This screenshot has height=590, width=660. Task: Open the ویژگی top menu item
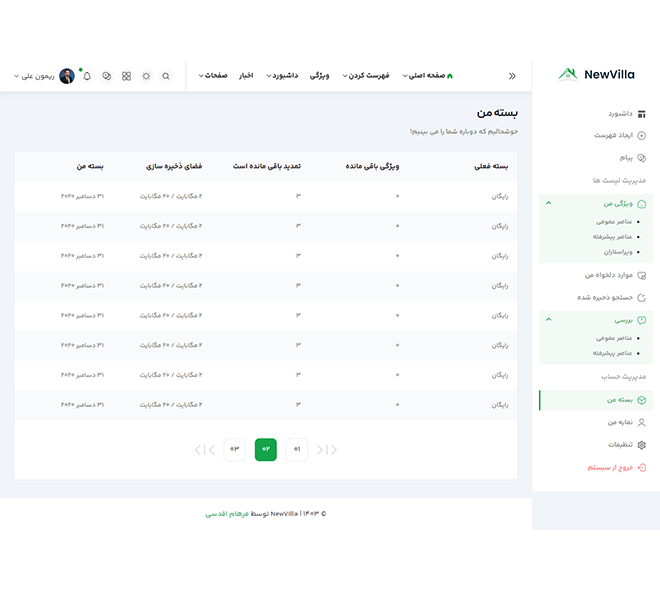[319, 76]
